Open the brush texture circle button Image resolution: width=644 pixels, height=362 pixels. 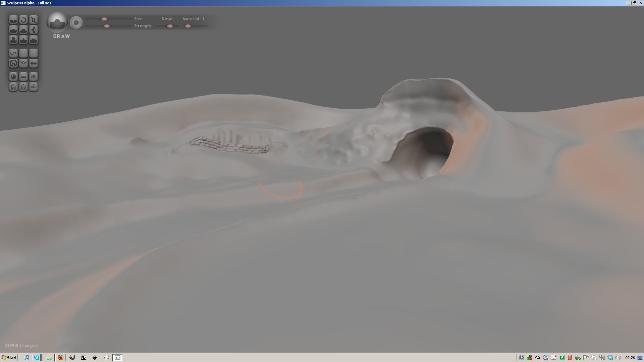(x=76, y=22)
